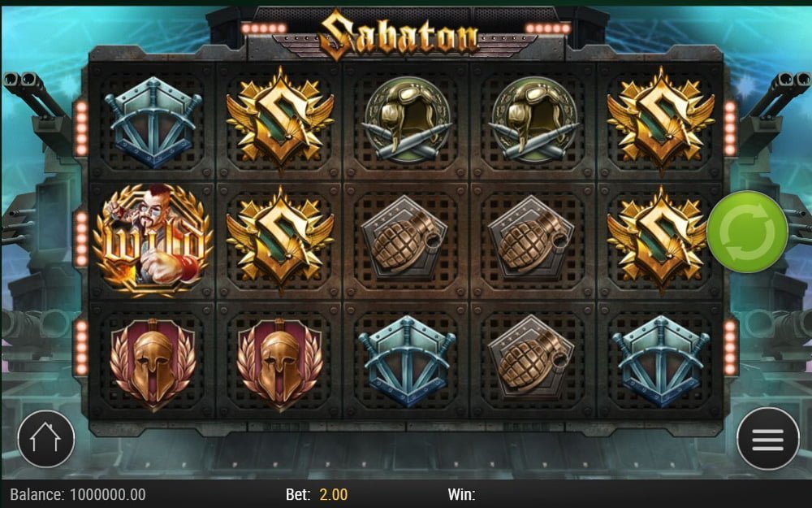The image size is (812, 508).
Task: Click the grenade symbol in middle row fourth reel
Action: click(531, 240)
